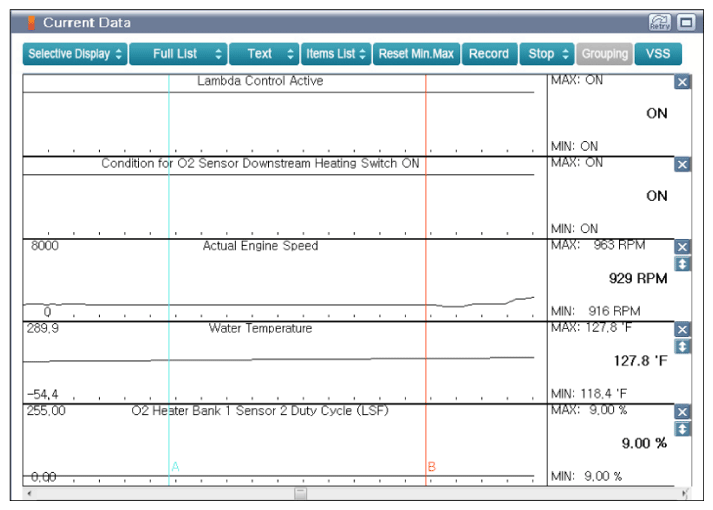
Task: Click the Actual Engine Speed graph title
Action: tap(260, 246)
